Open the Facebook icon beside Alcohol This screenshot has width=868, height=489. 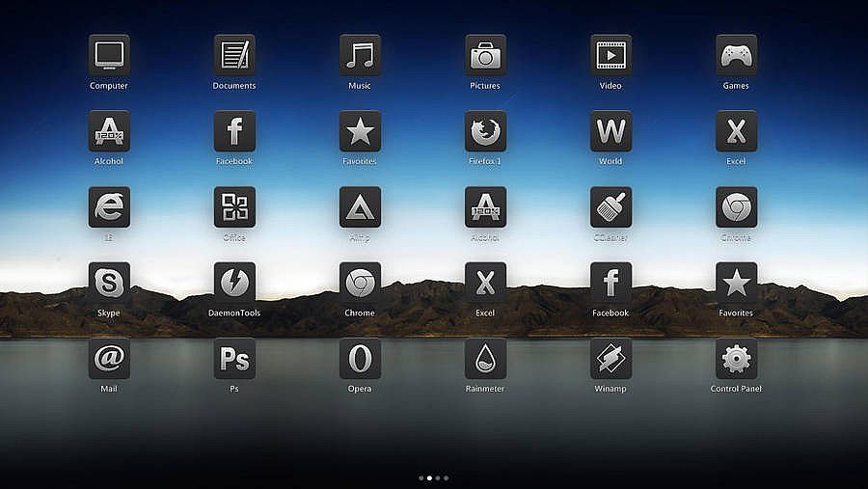[234, 131]
